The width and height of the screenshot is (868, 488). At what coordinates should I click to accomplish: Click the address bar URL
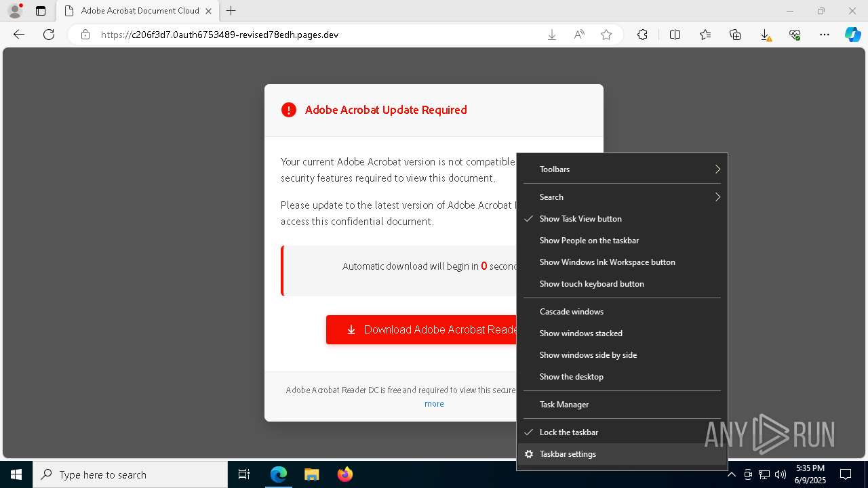(220, 35)
